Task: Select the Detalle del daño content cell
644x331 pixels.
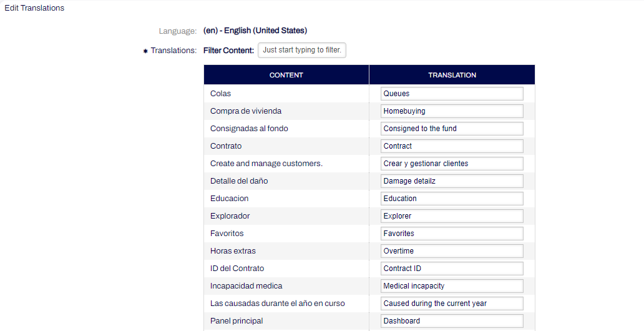Action: pyautogui.click(x=286, y=181)
